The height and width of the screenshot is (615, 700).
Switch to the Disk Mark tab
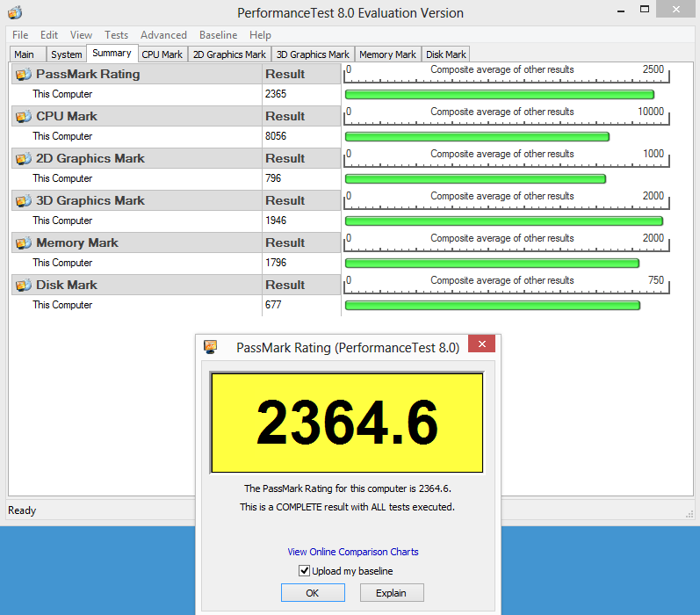coord(445,54)
